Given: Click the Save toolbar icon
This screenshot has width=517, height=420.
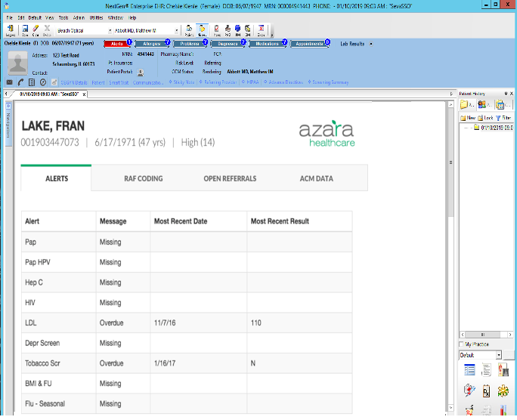Looking at the screenshot, I should pyautogui.click(x=25, y=30).
